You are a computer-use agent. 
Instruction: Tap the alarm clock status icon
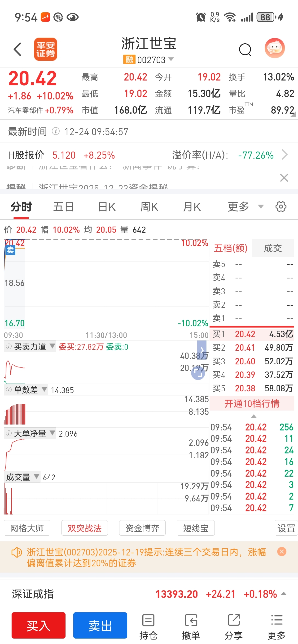point(201,17)
